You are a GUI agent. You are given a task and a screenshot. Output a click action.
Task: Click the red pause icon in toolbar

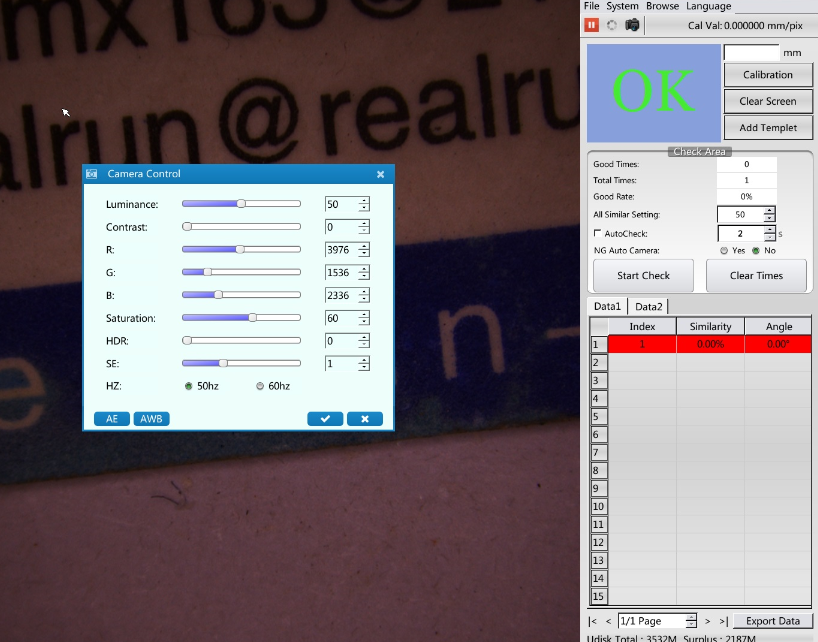[592, 25]
